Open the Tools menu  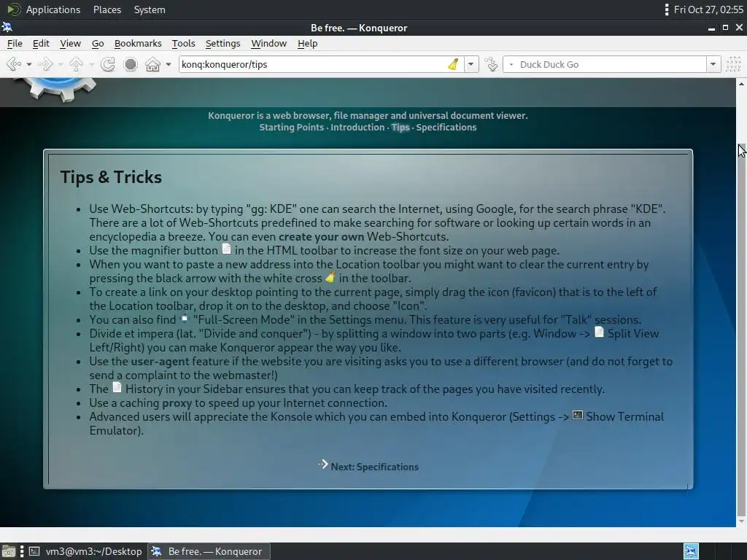click(183, 43)
